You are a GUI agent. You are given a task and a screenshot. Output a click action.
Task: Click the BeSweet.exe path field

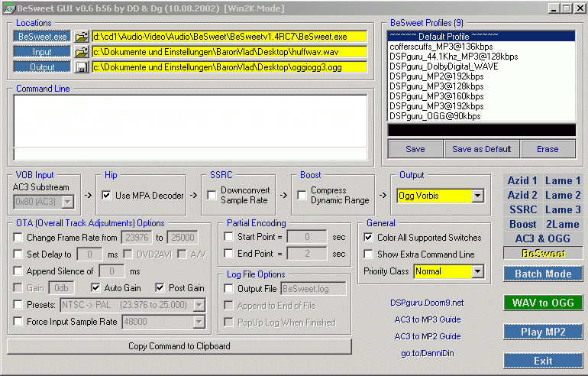click(x=229, y=37)
